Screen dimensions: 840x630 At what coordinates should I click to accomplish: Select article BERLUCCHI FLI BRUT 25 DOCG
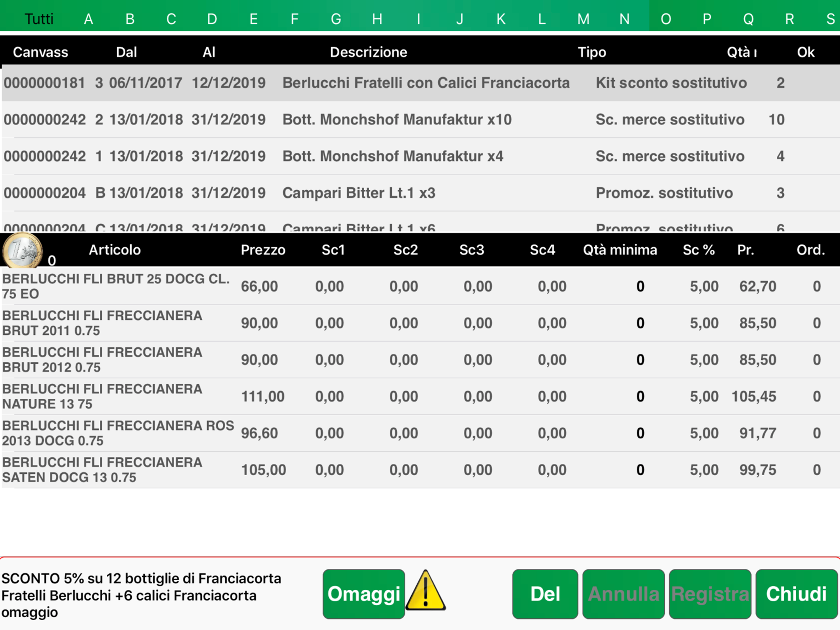pyautogui.click(x=420, y=286)
